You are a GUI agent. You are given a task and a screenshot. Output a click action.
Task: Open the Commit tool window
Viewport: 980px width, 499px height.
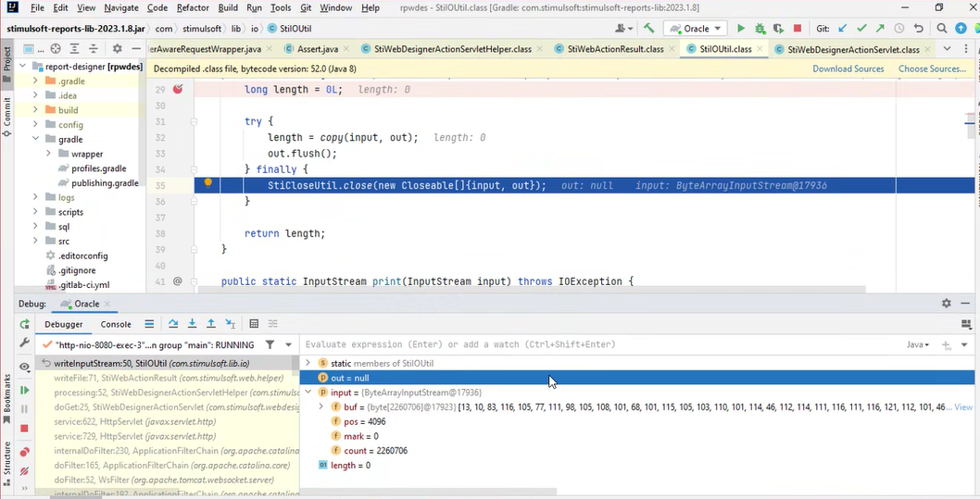click(6, 116)
